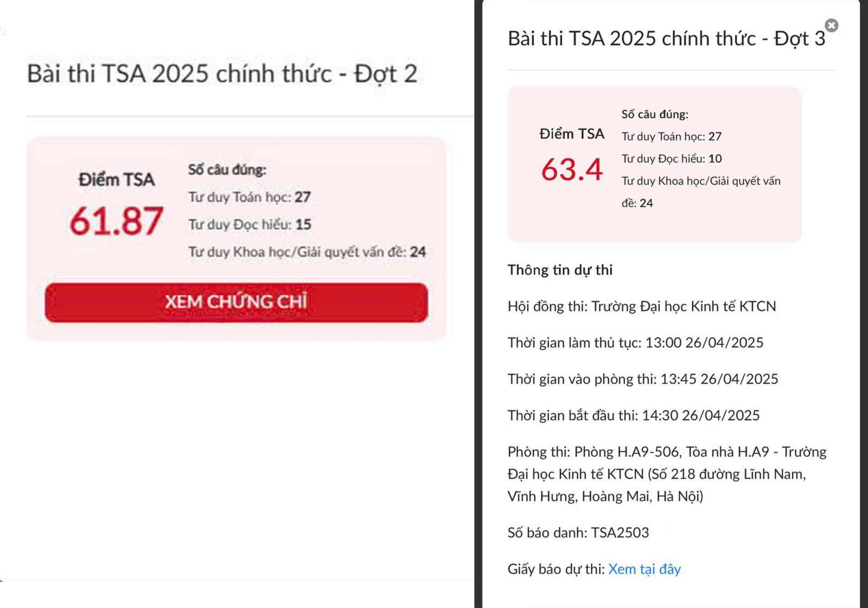Click the Đợt 2 exam title
The width and height of the screenshot is (868, 608).
222,74
